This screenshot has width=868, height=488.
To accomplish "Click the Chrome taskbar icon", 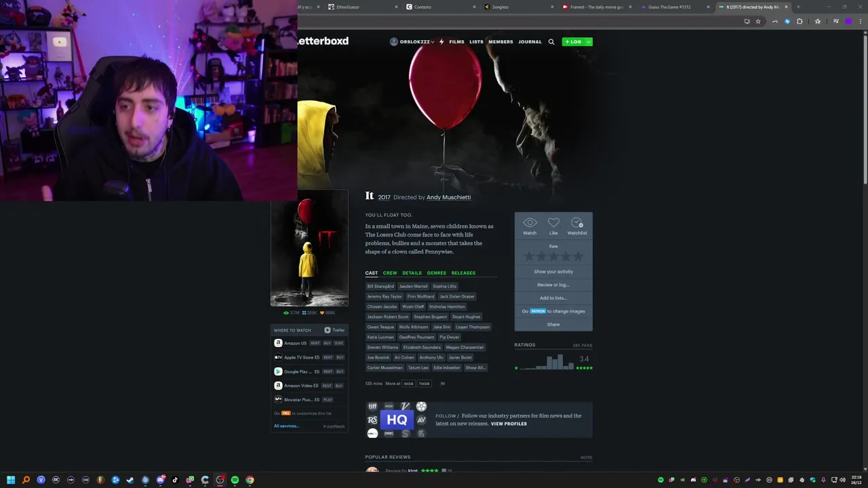I will (x=250, y=480).
